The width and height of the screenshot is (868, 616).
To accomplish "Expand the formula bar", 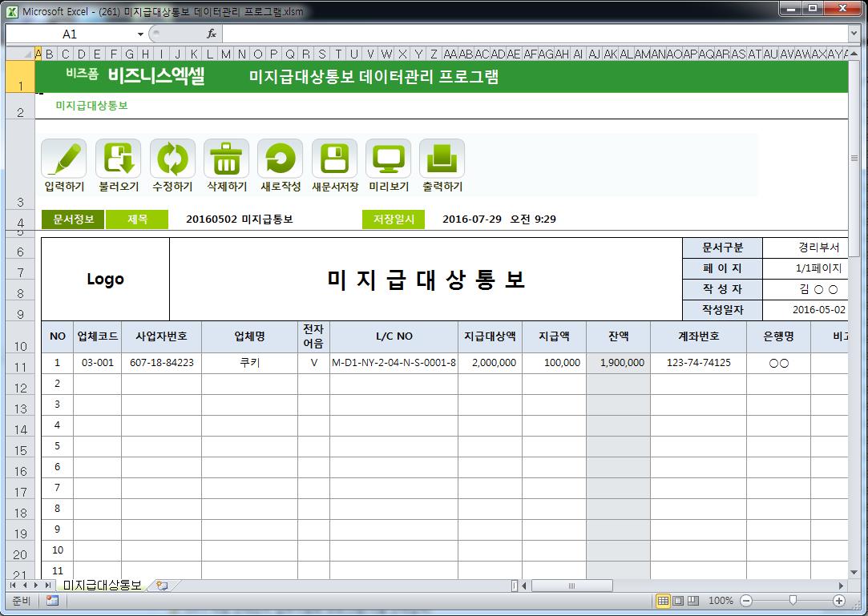I will tap(854, 34).
